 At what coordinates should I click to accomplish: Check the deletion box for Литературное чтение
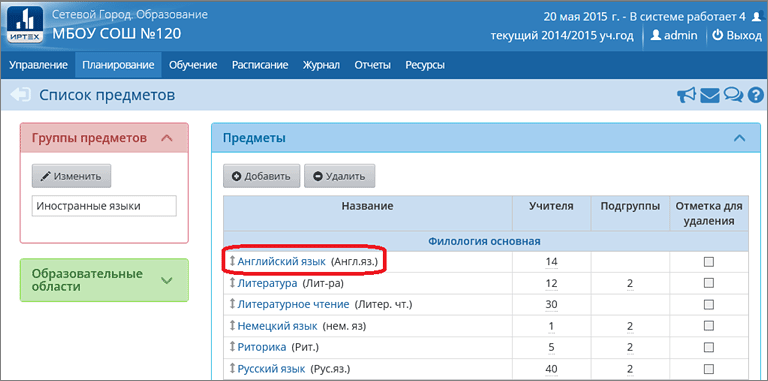pos(709,305)
